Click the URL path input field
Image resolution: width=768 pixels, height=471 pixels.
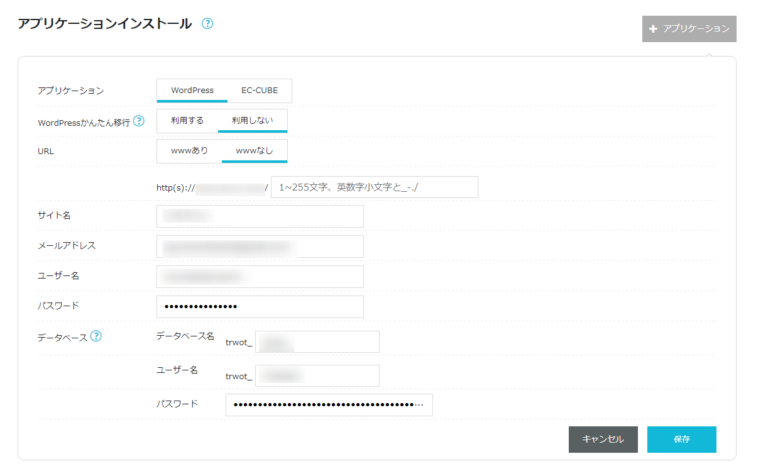coord(374,187)
